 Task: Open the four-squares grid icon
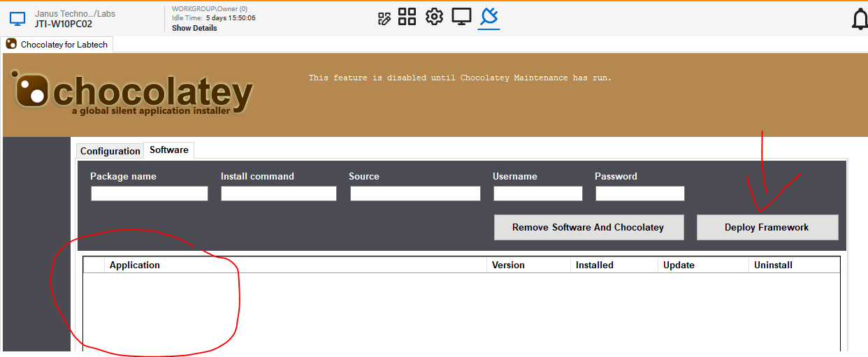[407, 17]
